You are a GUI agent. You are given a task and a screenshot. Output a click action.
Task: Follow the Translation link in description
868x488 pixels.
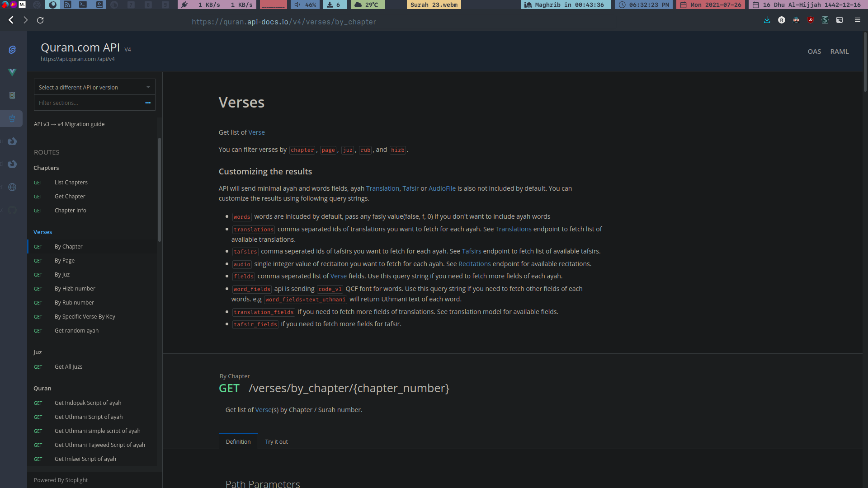click(x=382, y=188)
